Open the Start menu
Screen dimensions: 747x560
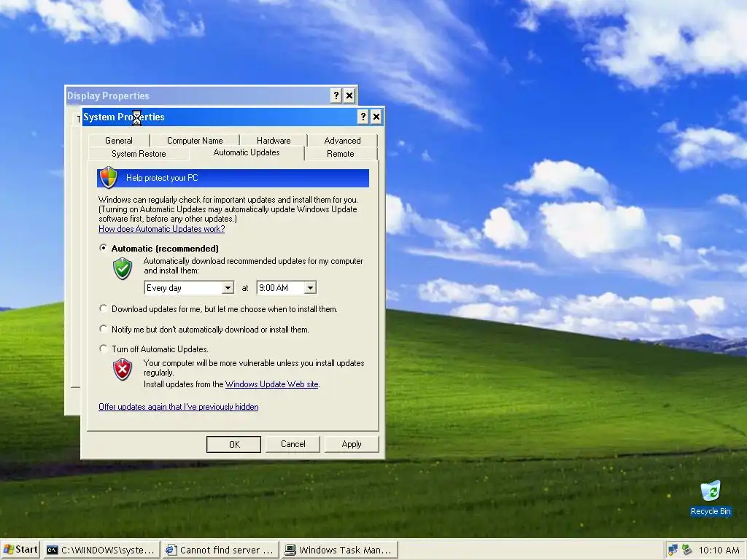[x=20, y=550]
